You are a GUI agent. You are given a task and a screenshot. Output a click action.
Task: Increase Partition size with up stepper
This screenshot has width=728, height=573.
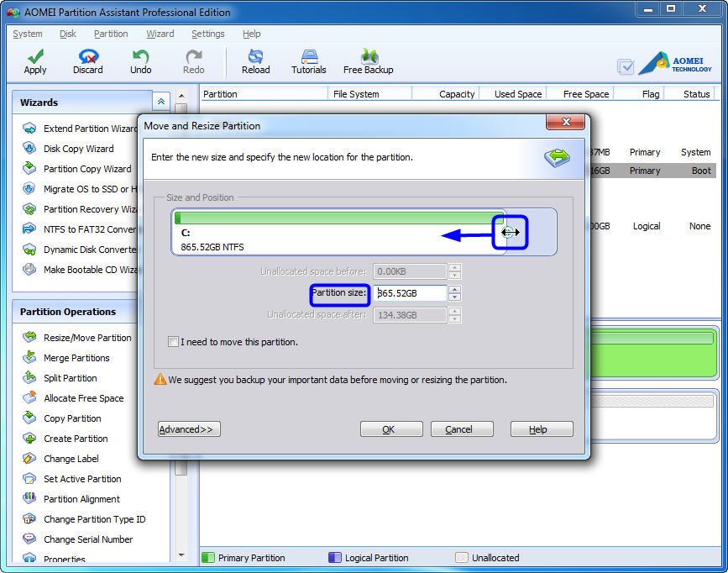[x=455, y=290]
